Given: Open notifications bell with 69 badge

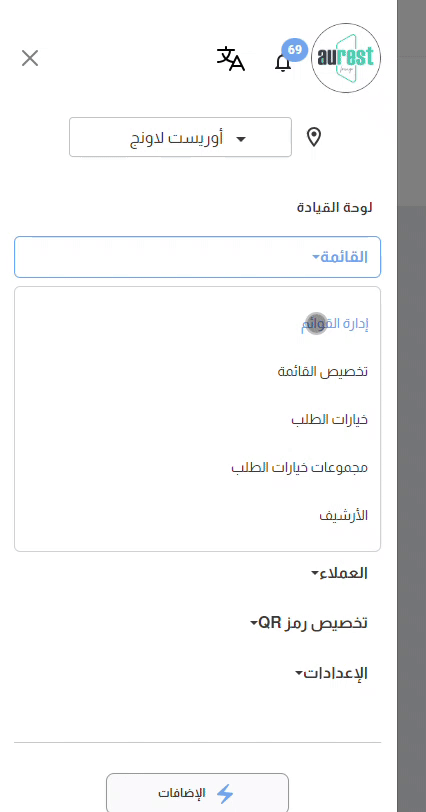Looking at the screenshot, I should pos(283,63).
